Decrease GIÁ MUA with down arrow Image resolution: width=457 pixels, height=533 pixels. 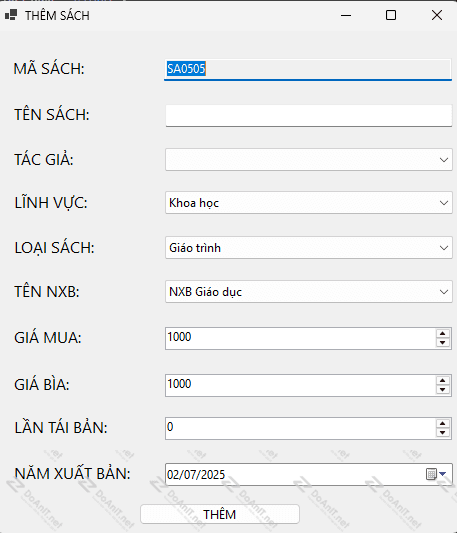[x=442, y=343]
